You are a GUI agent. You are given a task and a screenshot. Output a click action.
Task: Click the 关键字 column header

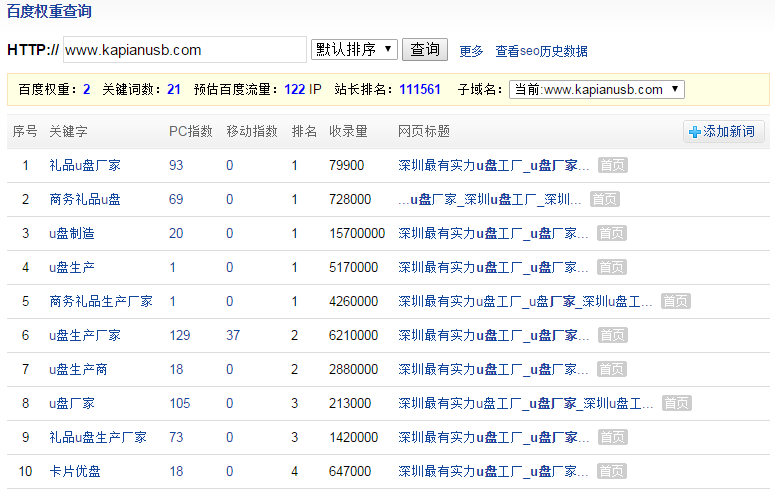coord(68,132)
